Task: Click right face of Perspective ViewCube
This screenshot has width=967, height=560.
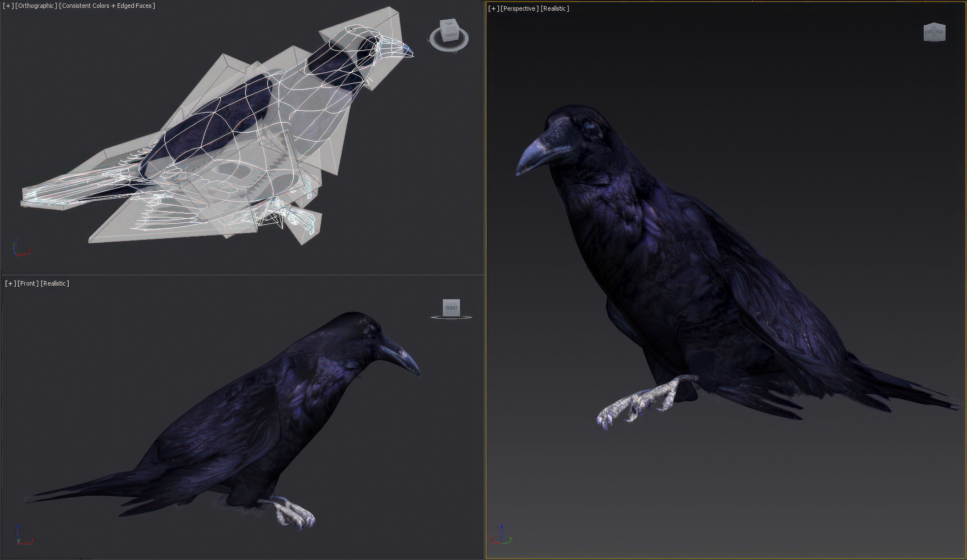Action: pos(939,32)
